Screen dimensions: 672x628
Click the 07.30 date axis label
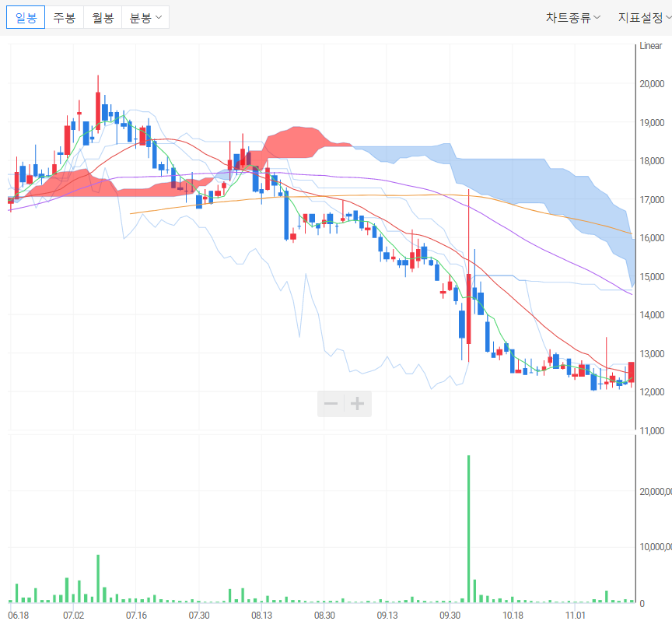(199, 615)
